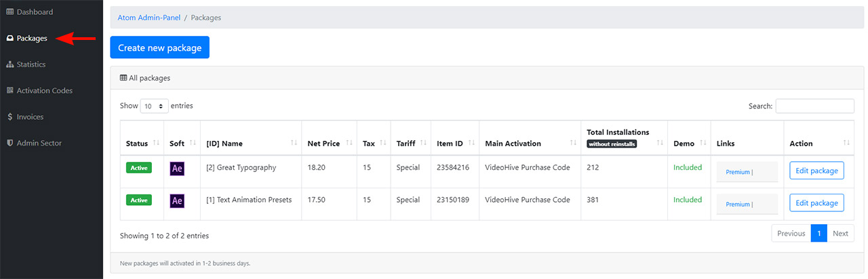
Task: Open the Show entries count dropdown
Action: click(154, 106)
